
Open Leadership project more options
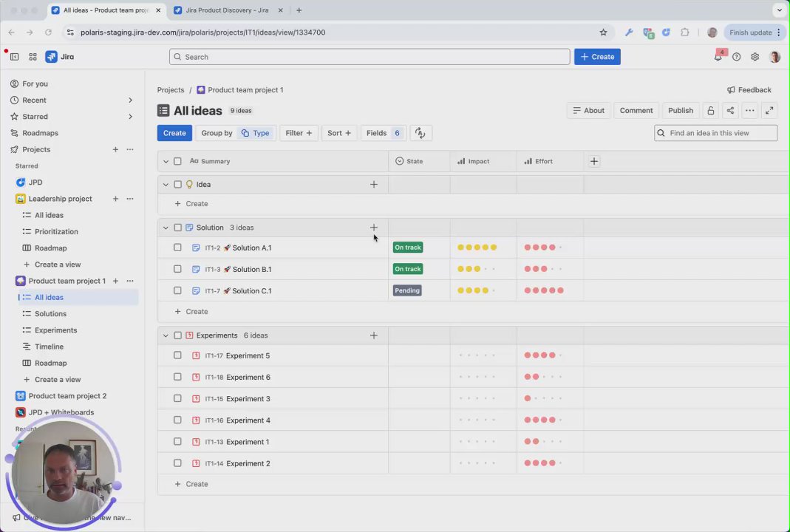(x=130, y=199)
